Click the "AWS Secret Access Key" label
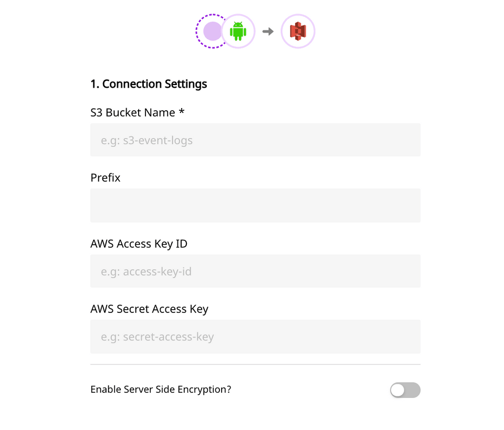 [149, 309]
